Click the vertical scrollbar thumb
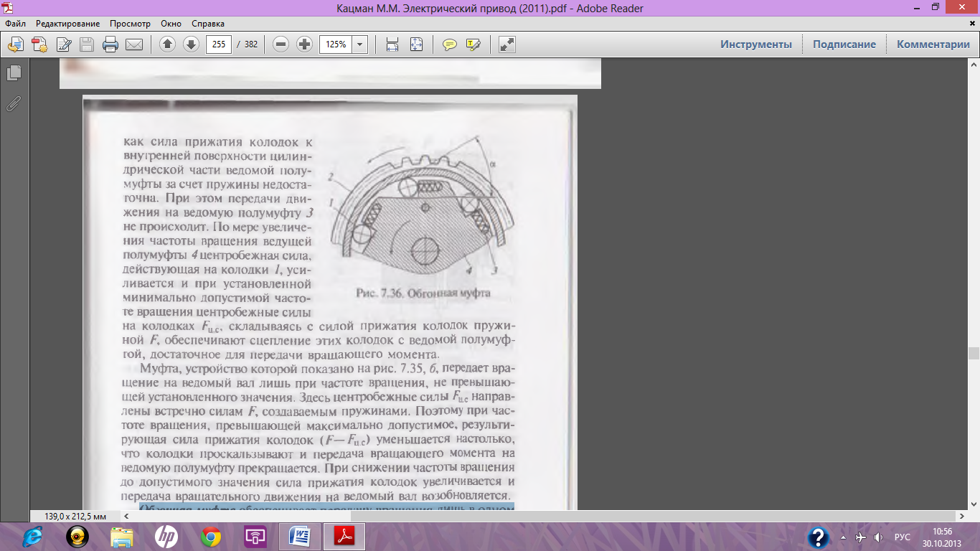 [974, 353]
